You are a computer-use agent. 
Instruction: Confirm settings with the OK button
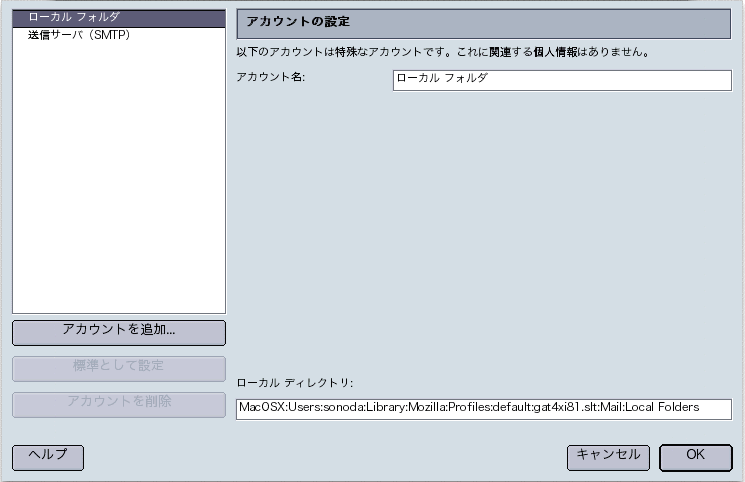(x=696, y=457)
